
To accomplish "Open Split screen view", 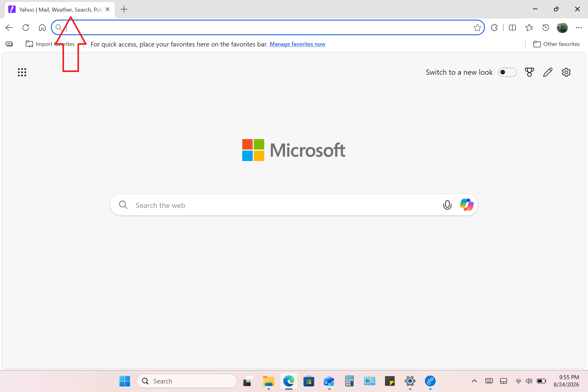I will click(x=512, y=28).
